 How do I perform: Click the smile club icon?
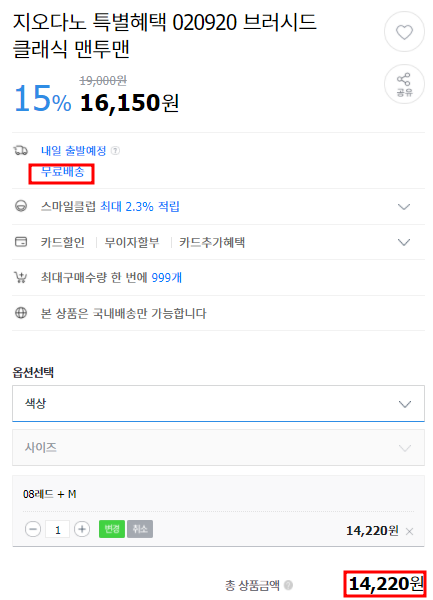pyautogui.click(x=21, y=206)
